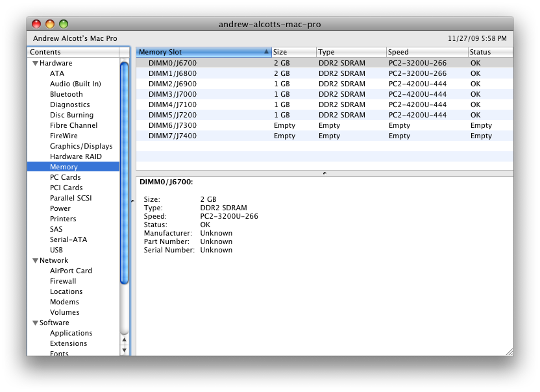Click sidebar scrollbar up arrow
Viewport: 540px width, 392px height.
125,340
